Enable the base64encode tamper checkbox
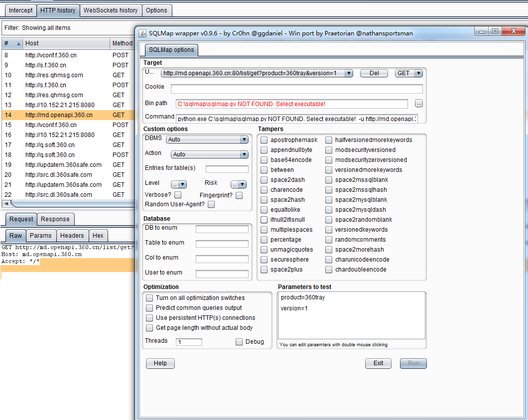This screenshot has height=420, width=528. click(264, 160)
